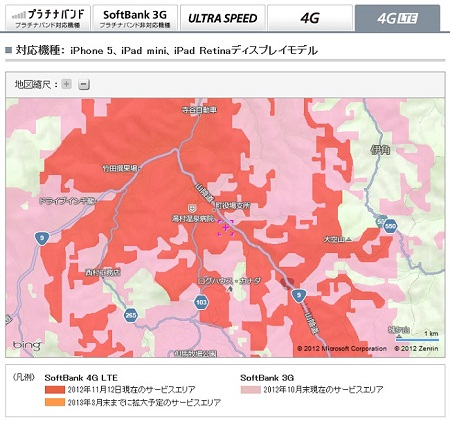Click the 寺谷自動車 map label

click(199, 110)
